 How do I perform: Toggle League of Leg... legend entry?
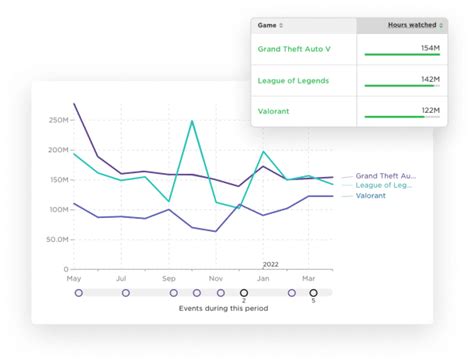pos(383,185)
